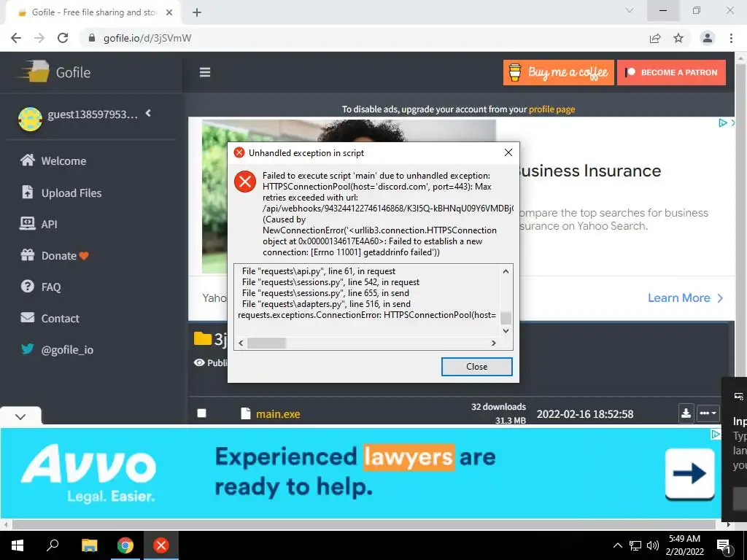Image resolution: width=747 pixels, height=560 pixels.
Task: Open the more options dropdown for main.exe
Action: (x=708, y=413)
